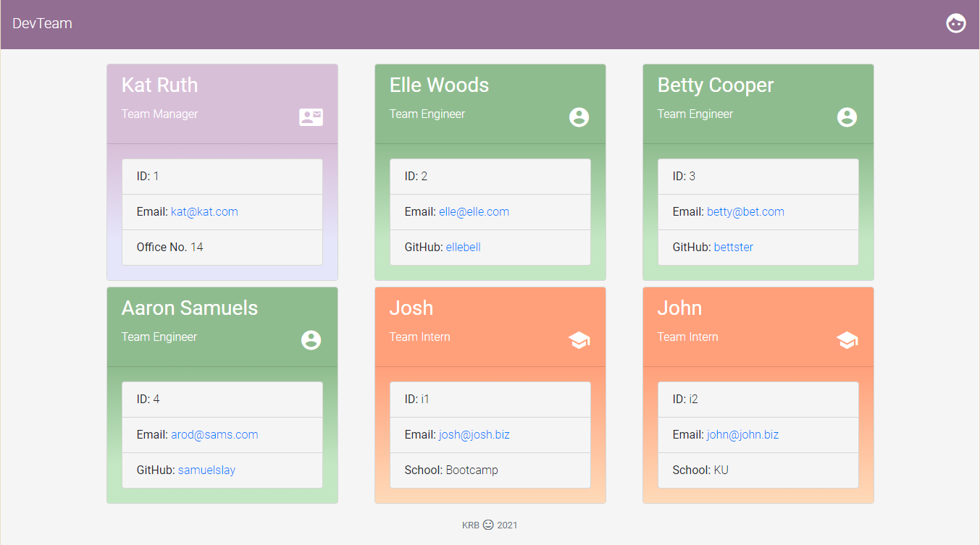The image size is (980, 545).
Task: Click the person icon on Aaron Samuels' card
Action: [311, 340]
